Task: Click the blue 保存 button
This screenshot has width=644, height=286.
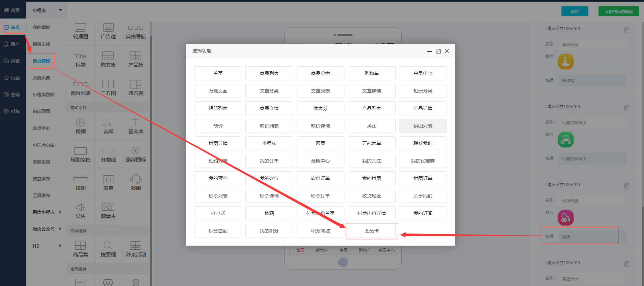Action: [x=575, y=11]
